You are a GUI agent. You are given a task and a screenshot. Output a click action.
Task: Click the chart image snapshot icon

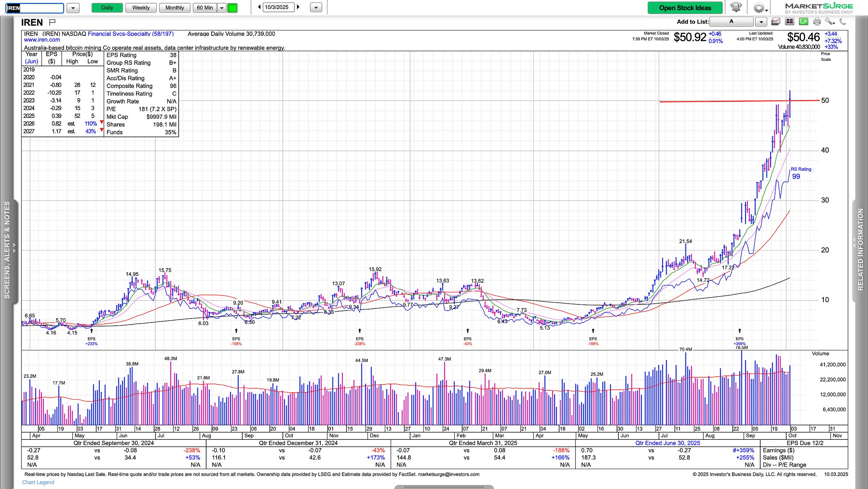tap(775, 22)
